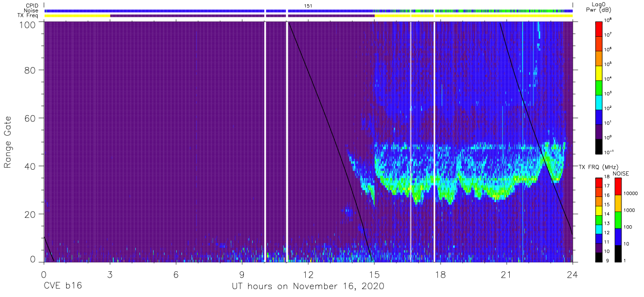
Task: Click the black segment of Lag0 Pwr colorbar
Action: tap(599, 146)
